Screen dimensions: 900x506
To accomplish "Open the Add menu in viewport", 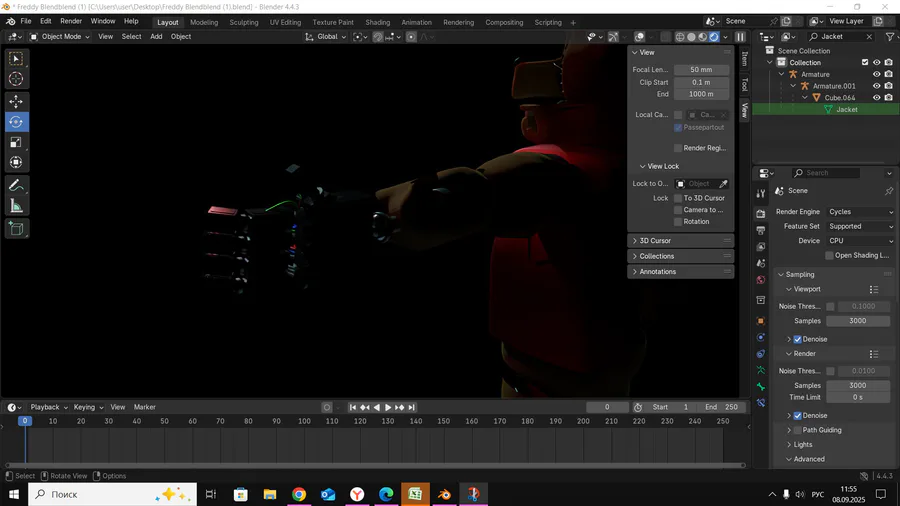I will (x=156, y=37).
